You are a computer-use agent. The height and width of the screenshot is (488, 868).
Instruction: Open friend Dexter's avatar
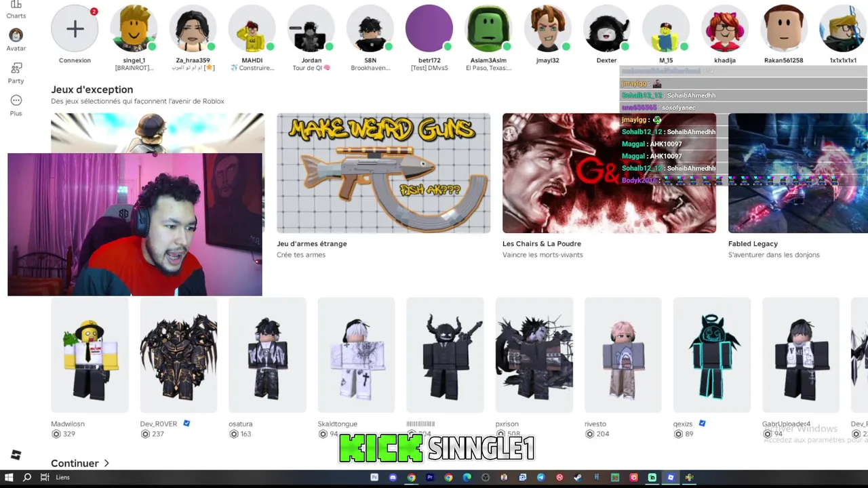tap(606, 28)
